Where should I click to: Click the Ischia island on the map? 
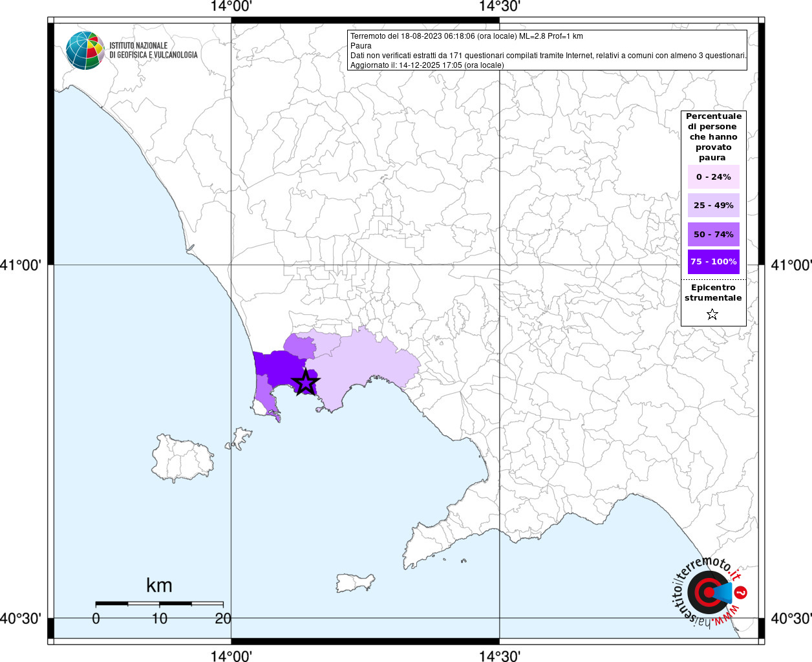[x=182, y=457]
